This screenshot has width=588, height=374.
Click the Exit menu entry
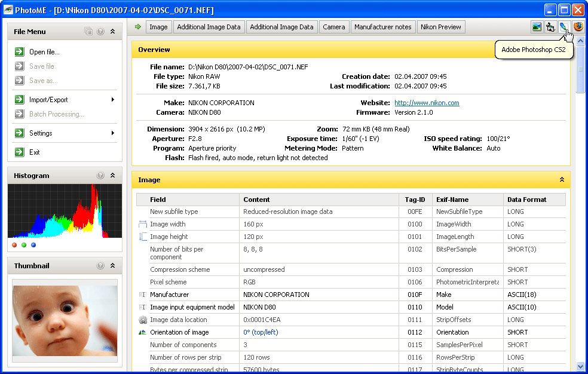point(35,152)
